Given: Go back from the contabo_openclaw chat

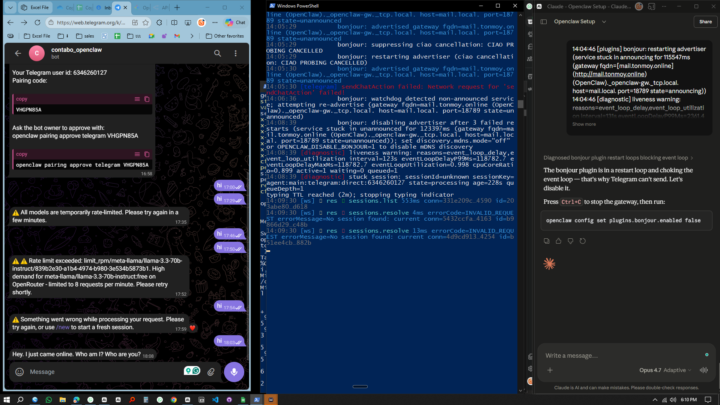Looking at the screenshot, I should tap(18, 53).
